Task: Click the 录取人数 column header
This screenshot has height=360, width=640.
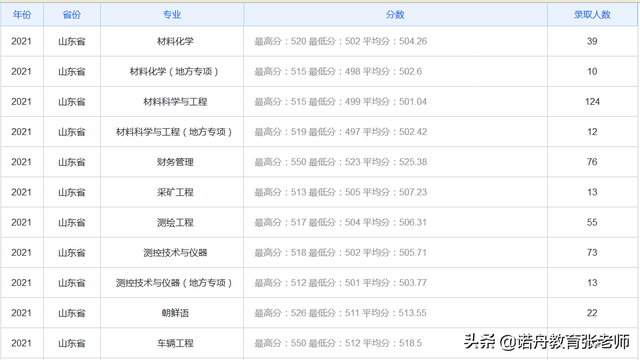Action: coord(592,15)
